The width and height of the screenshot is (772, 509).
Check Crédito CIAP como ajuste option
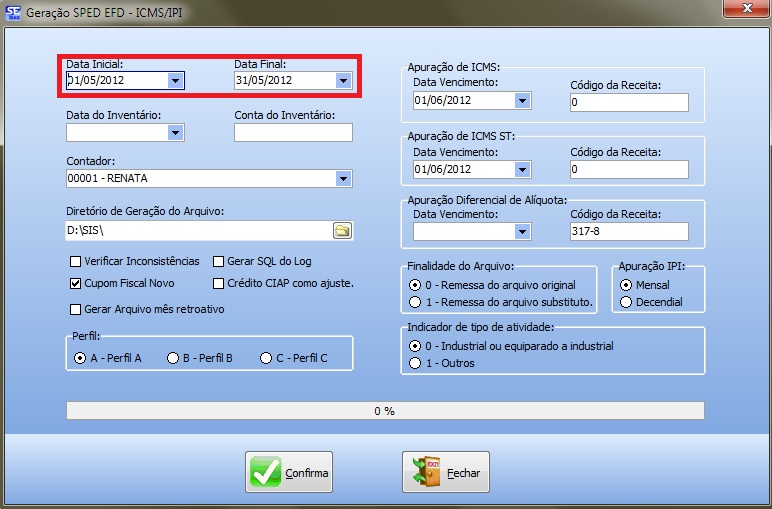(x=218, y=284)
